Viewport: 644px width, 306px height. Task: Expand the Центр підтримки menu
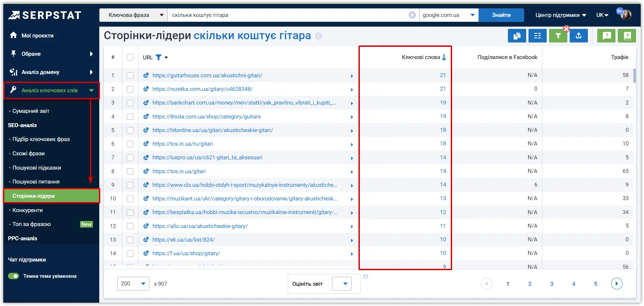click(x=561, y=15)
